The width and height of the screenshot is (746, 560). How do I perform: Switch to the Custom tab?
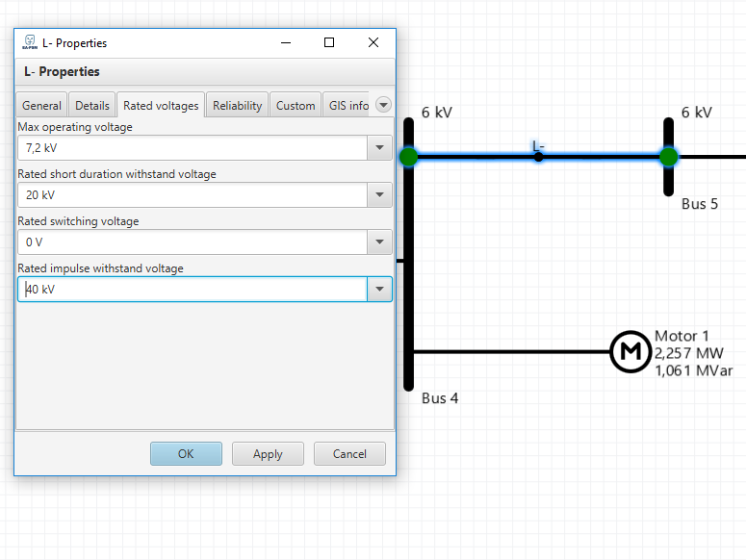click(x=296, y=105)
